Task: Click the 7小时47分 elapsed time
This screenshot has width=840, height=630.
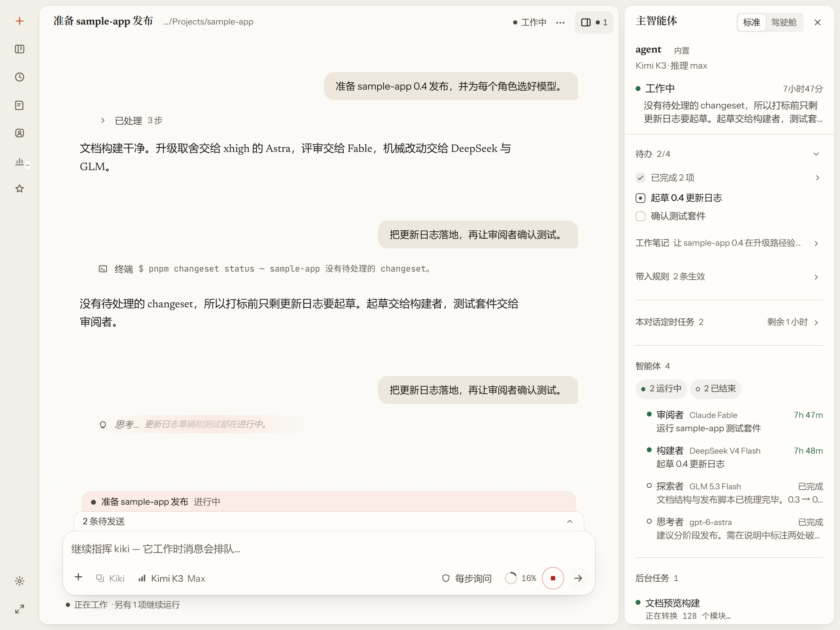Action: click(x=803, y=89)
